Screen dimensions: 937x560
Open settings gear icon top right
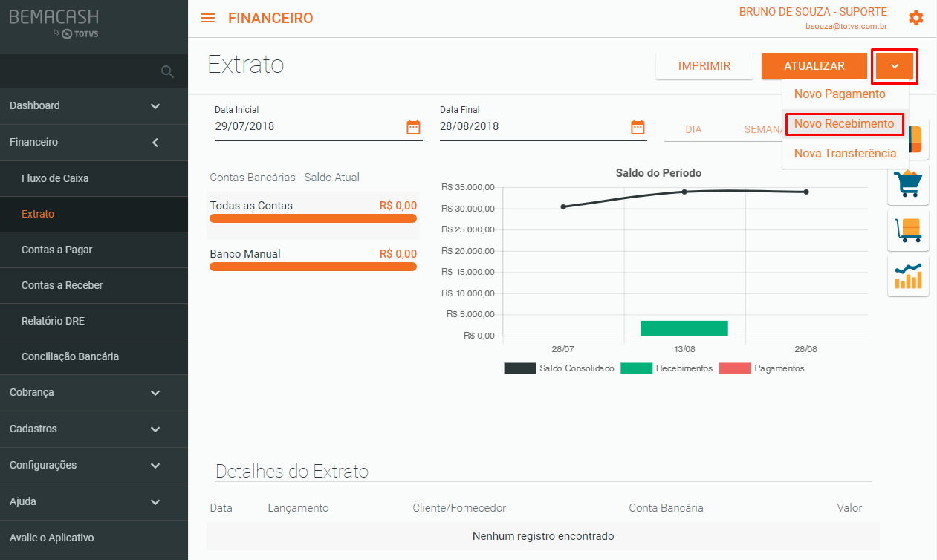point(916,18)
